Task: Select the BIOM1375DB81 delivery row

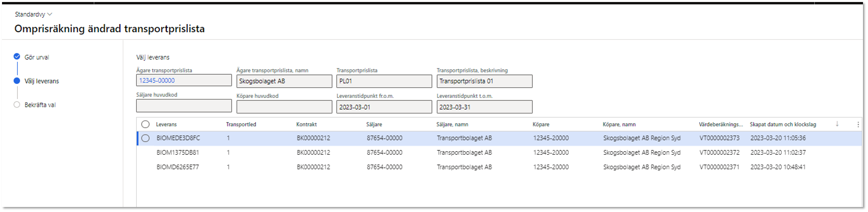Action: (499, 153)
